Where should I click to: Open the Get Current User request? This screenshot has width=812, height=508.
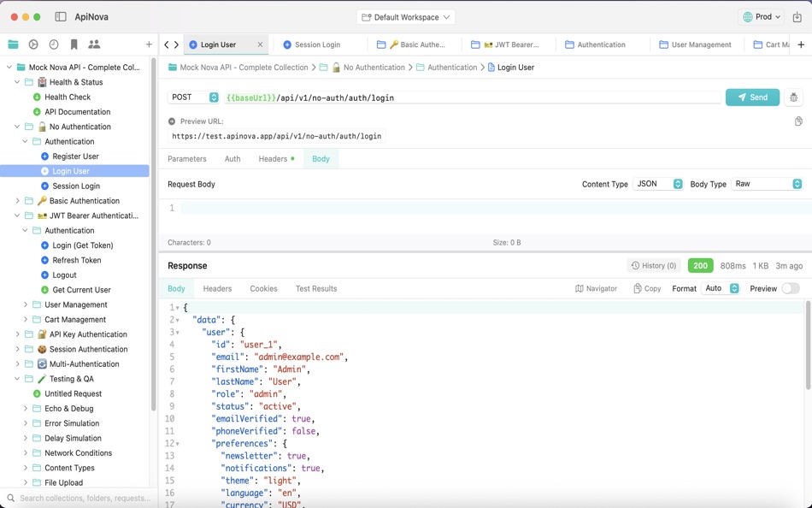81,290
